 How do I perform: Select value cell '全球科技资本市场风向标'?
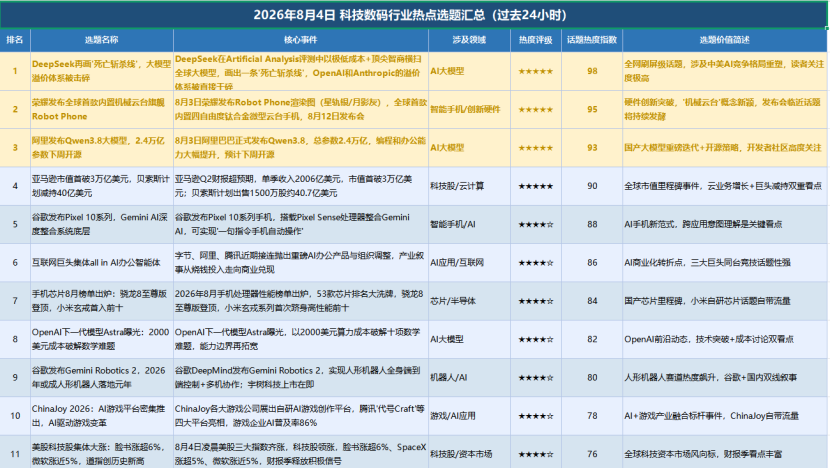[x=725, y=452]
